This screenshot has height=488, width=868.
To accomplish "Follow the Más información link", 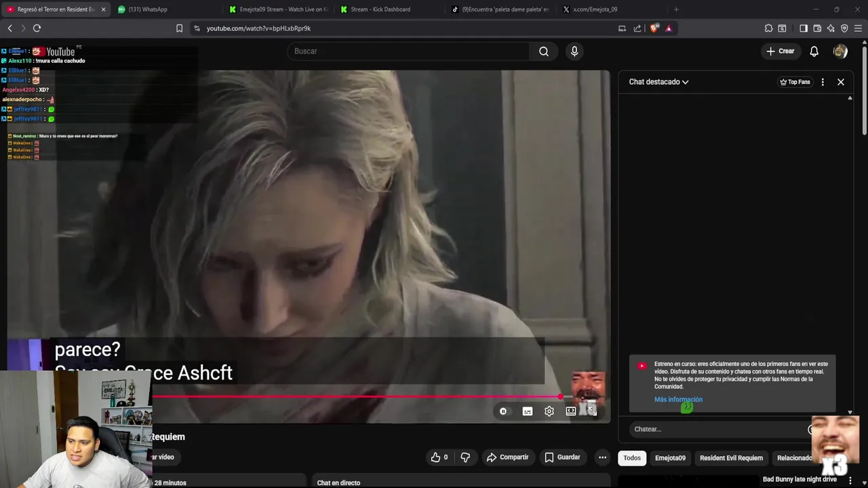I will click(x=678, y=400).
